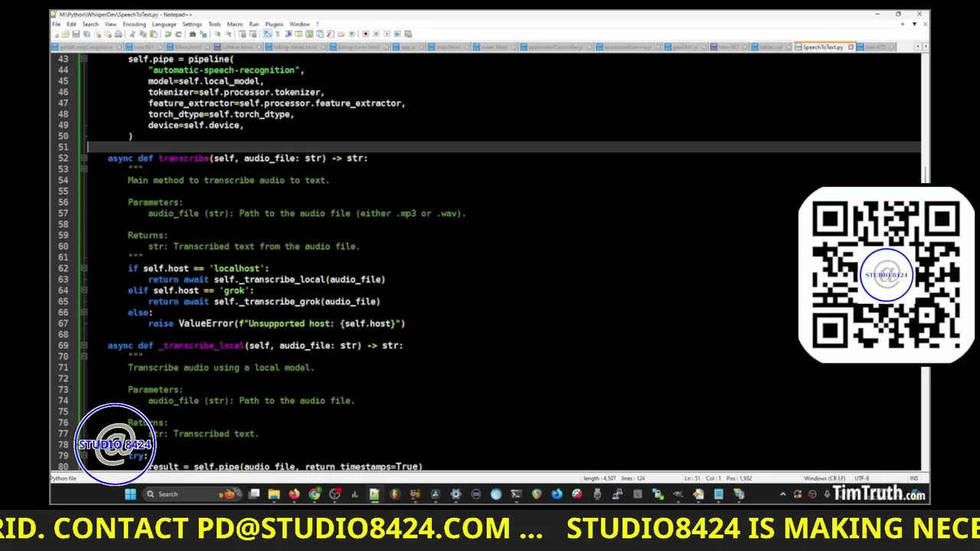The width and height of the screenshot is (980, 551).
Task: Close the SpeechToText.py tab
Action: (851, 47)
